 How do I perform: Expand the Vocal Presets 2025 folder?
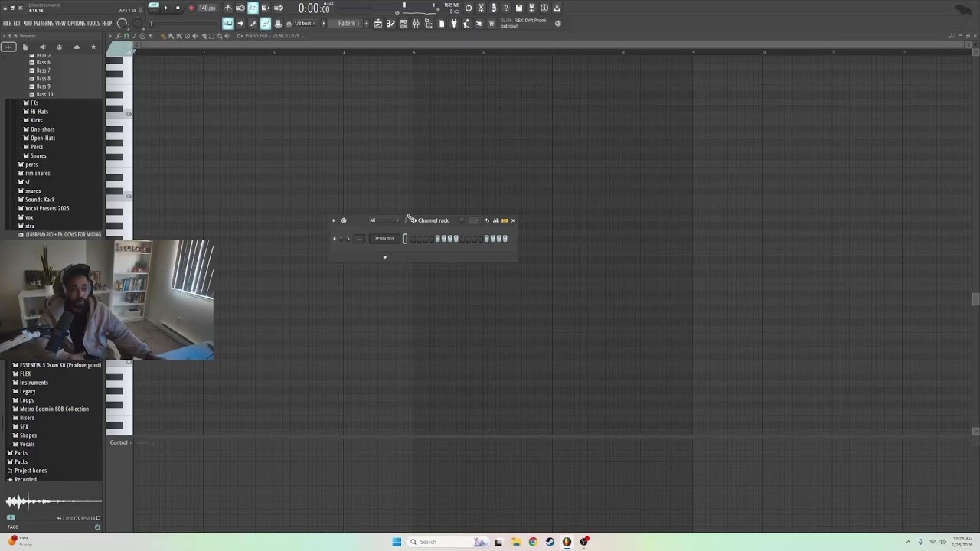point(47,208)
